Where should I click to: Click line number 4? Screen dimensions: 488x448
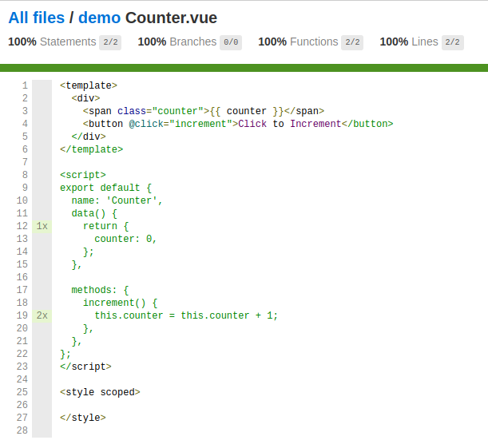click(25, 124)
